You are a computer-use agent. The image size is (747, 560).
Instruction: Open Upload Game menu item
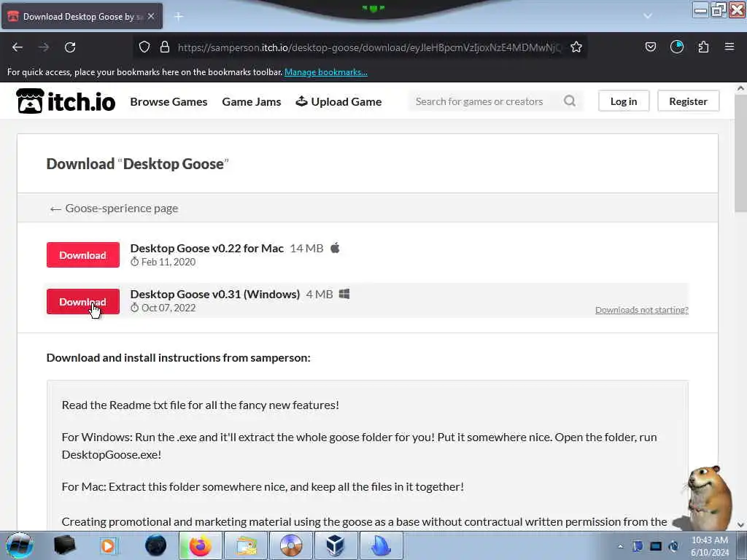[x=338, y=101]
